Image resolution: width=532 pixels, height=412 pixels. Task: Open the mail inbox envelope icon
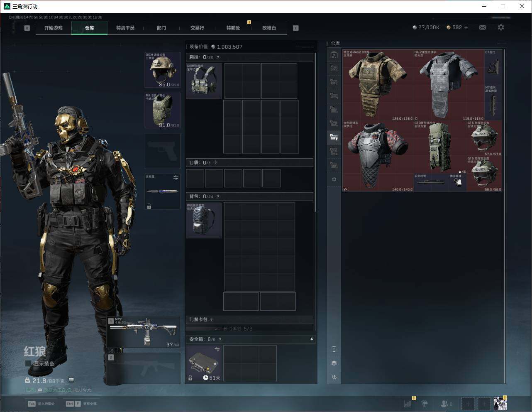coord(483,27)
